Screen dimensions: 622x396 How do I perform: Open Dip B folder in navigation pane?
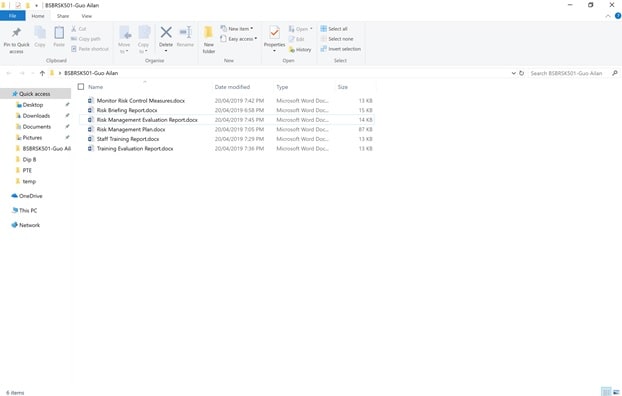[29, 159]
